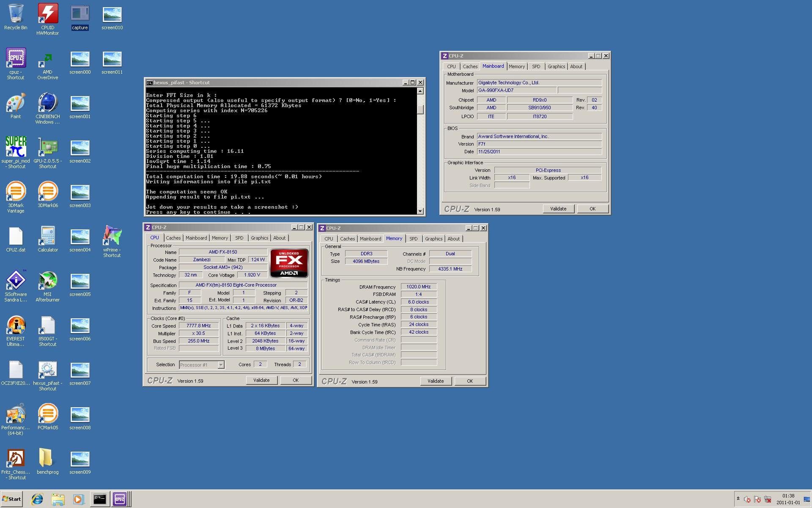The height and width of the screenshot is (508, 812).
Task: Launch GPU-Z.0.5.5 shortcut
Action: 48,152
